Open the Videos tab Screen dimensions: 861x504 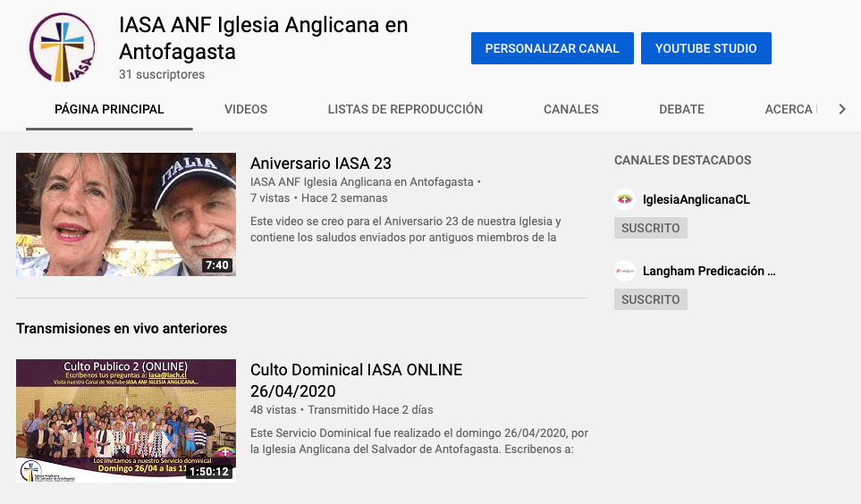(x=246, y=109)
